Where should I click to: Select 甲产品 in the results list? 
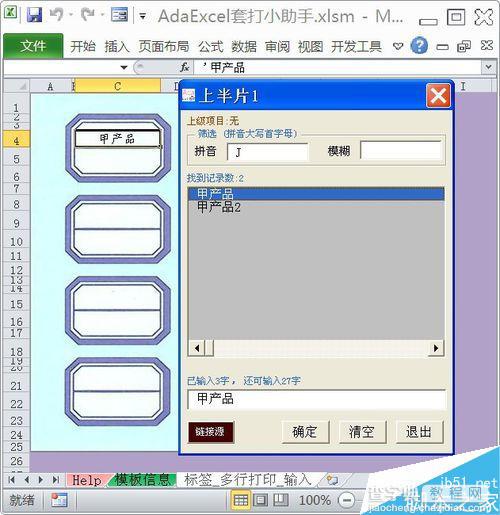tap(316, 194)
